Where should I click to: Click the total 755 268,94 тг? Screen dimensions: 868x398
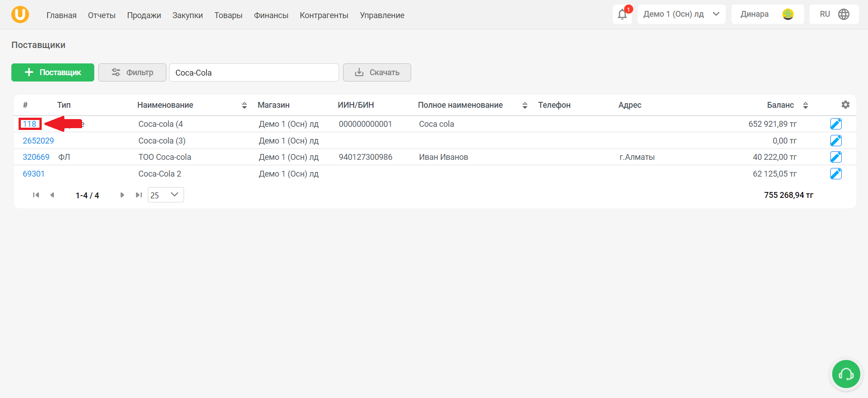(788, 195)
